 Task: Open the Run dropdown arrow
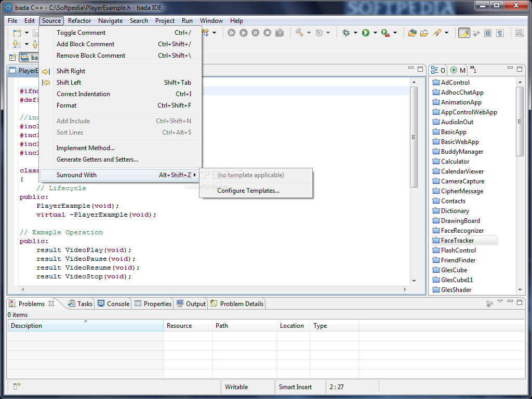pos(375,33)
